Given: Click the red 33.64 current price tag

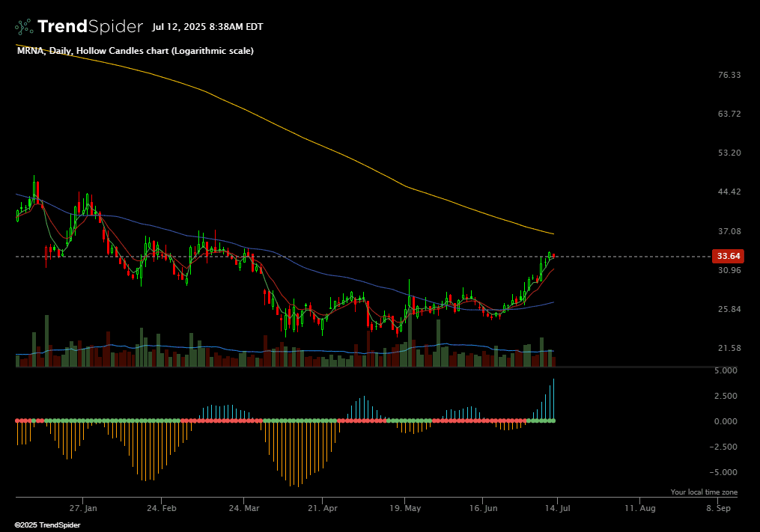Looking at the screenshot, I should point(729,256).
